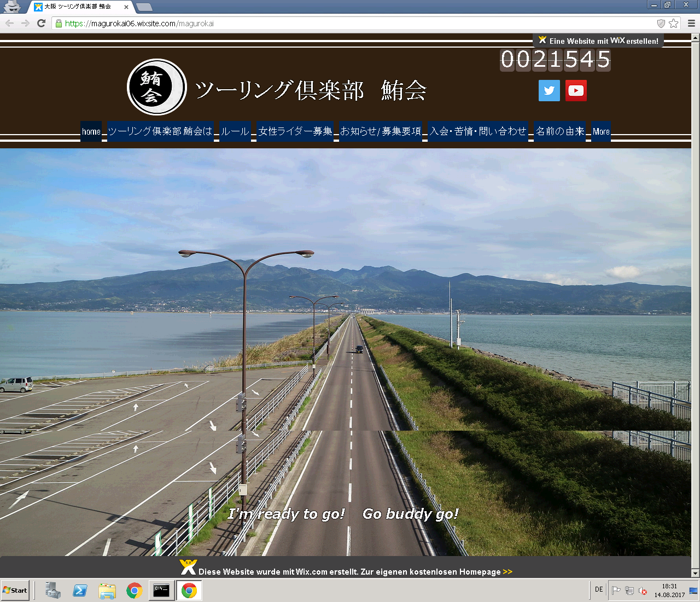The image size is (700, 602).
Task: Open the Chrome hamburger menu
Action: [691, 23]
